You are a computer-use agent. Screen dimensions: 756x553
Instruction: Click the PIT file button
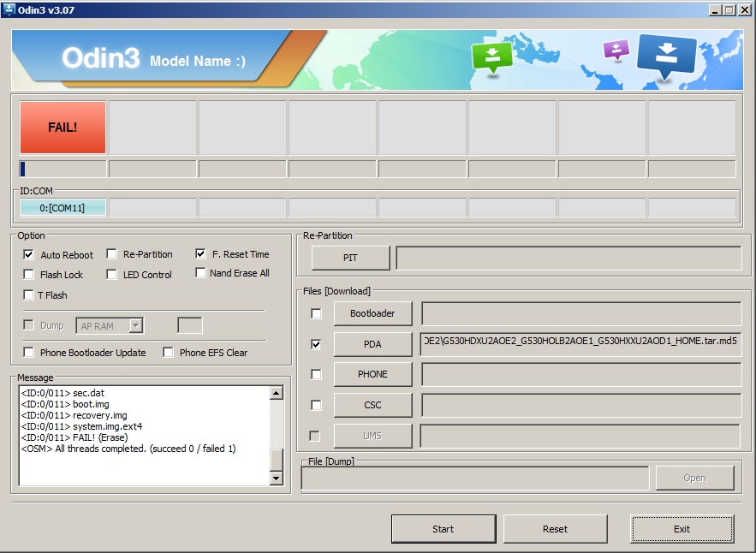[x=350, y=258]
